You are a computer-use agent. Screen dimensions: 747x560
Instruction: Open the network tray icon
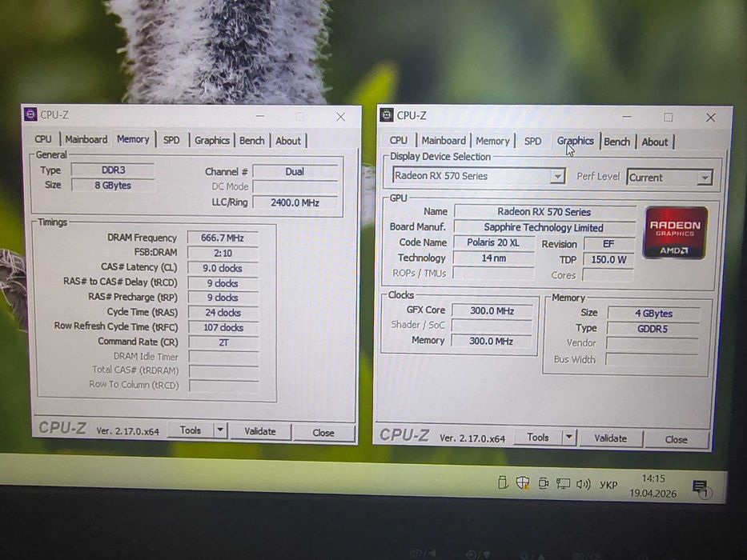coord(563,484)
